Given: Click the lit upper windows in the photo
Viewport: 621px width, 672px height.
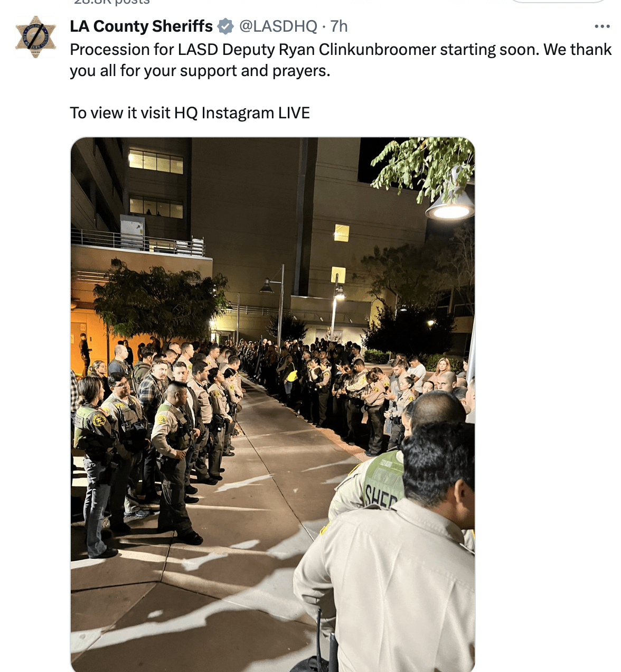Looking at the screenshot, I should click(156, 161).
